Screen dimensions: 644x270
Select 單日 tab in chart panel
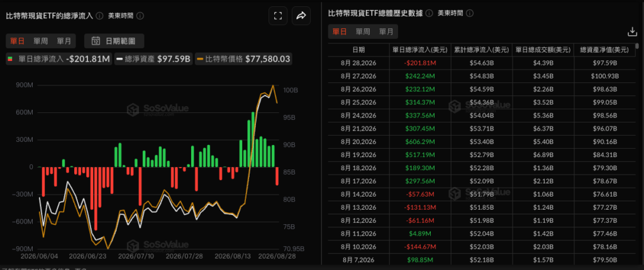(x=17, y=41)
